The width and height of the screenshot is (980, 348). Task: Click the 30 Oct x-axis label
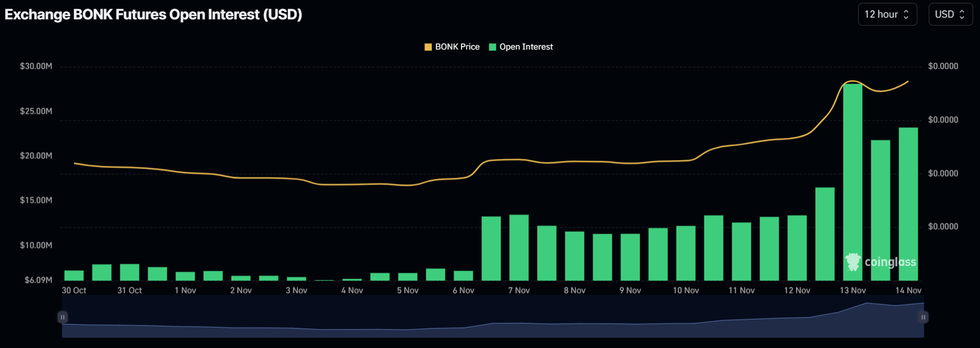(74, 290)
